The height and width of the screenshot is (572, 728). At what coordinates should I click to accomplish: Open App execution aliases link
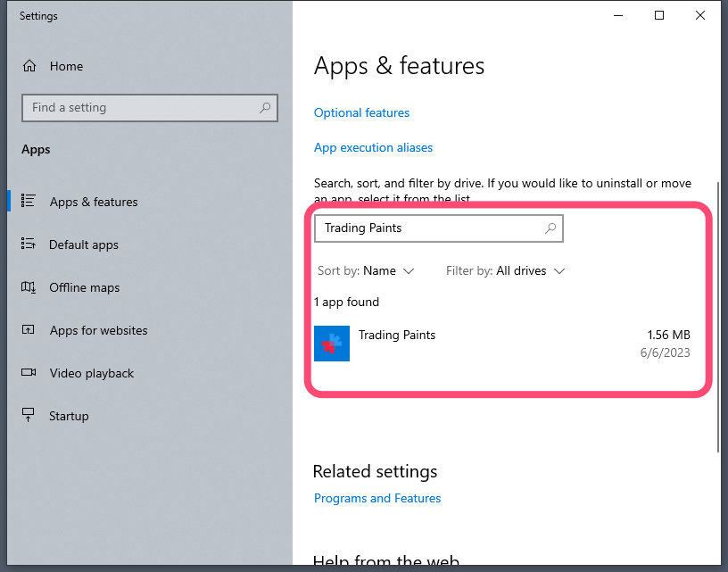click(373, 148)
